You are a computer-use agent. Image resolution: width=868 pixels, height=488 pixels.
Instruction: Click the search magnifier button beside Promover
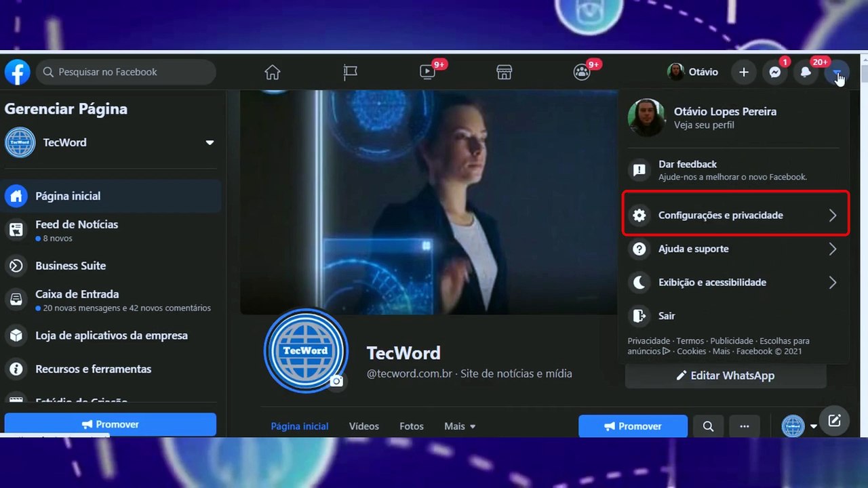pos(708,426)
